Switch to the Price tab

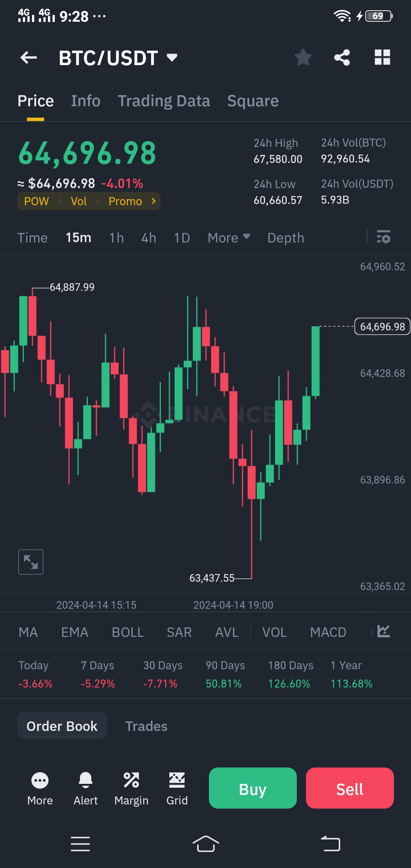coord(35,101)
